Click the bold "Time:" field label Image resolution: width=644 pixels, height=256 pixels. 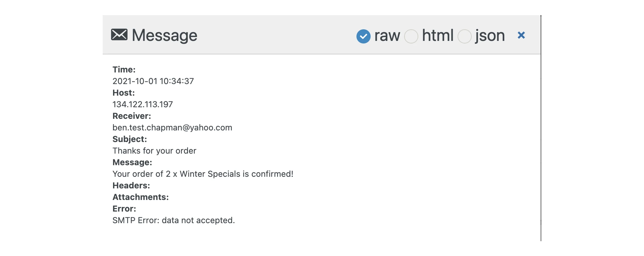pyautogui.click(x=124, y=70)
